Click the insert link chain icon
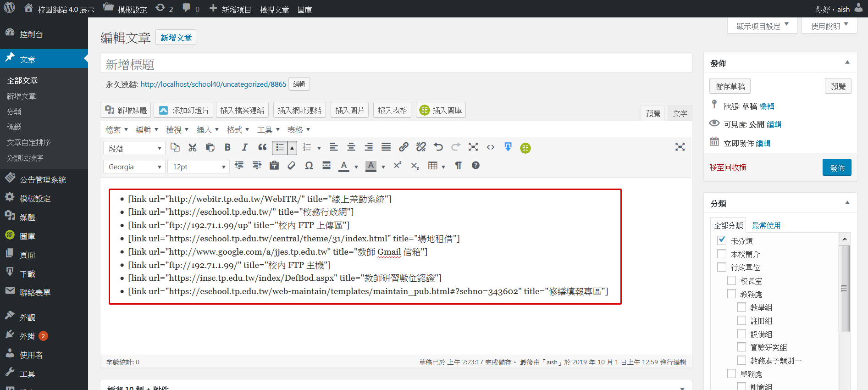 pos(404,147)
